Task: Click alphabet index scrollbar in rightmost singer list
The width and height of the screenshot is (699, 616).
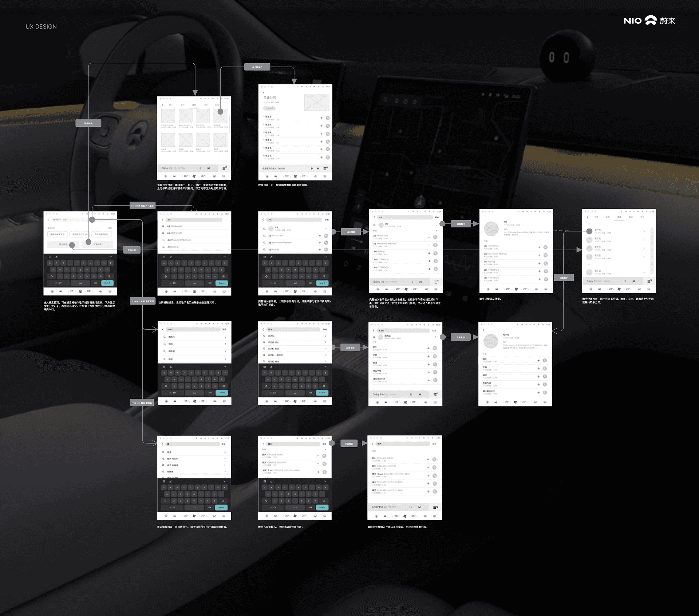Action: click(x=652, y=251)
